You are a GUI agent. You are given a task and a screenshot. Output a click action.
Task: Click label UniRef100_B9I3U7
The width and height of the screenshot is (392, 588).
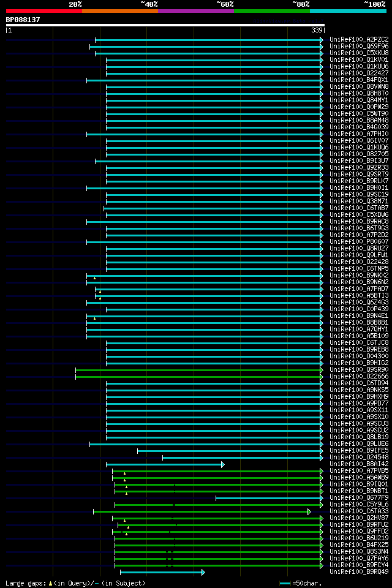coord(359,161)
